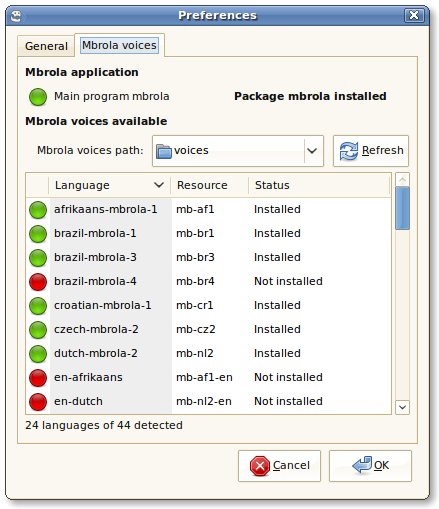
Task: Click the scrollbar up arrow
Action: click(402, 180)
